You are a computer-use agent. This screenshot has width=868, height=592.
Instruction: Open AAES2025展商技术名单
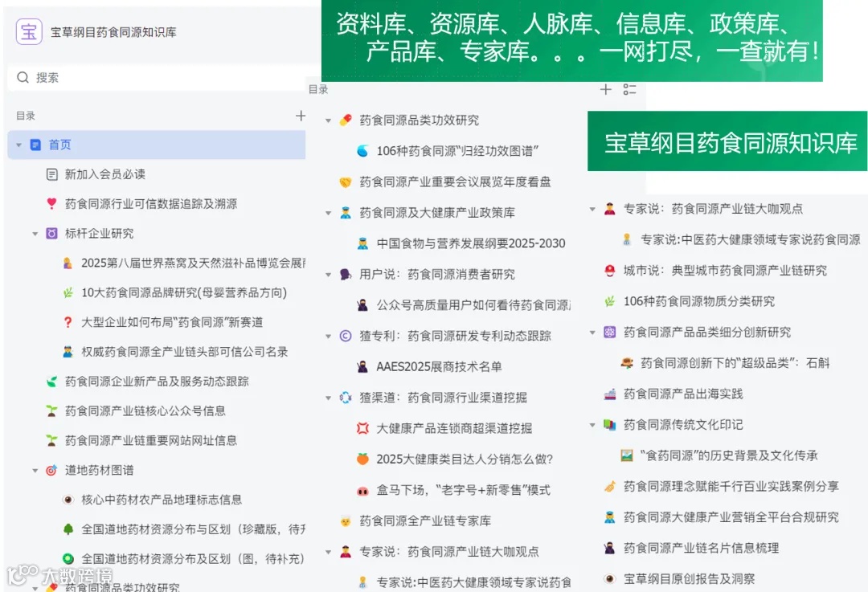(x=439, y=367)
